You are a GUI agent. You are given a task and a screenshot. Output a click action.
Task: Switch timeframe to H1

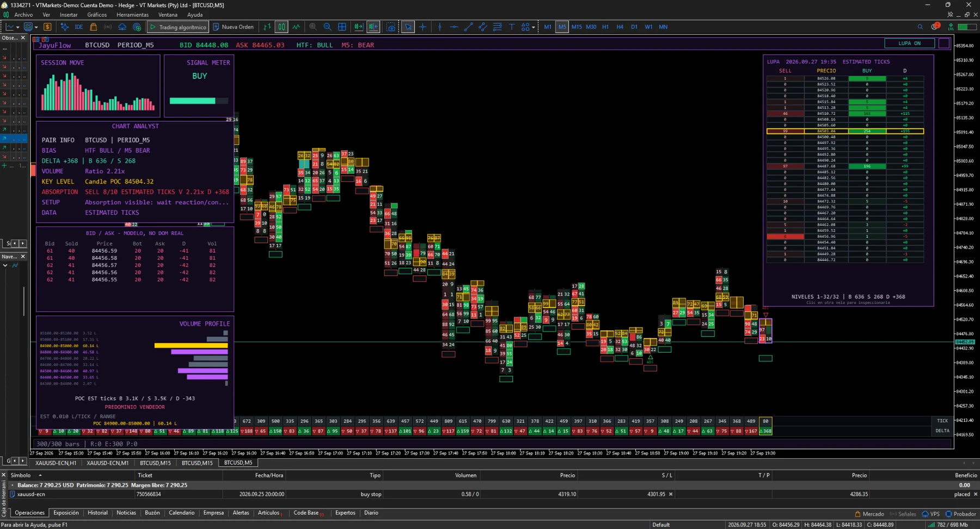click(x=605, y=27)
